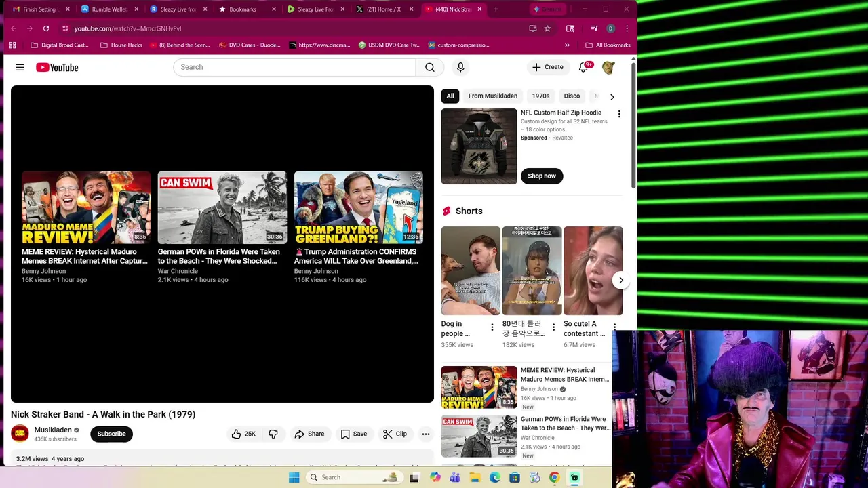Click into the YouTube search field
This screenshot has width=868, height=488.
click(294, 67)
